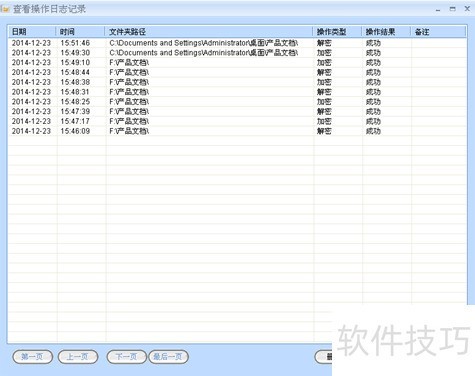Image resolution: width=475 pixels, height=376 pixels.
Task: Minimize the log viewer window
Action: 438,10
